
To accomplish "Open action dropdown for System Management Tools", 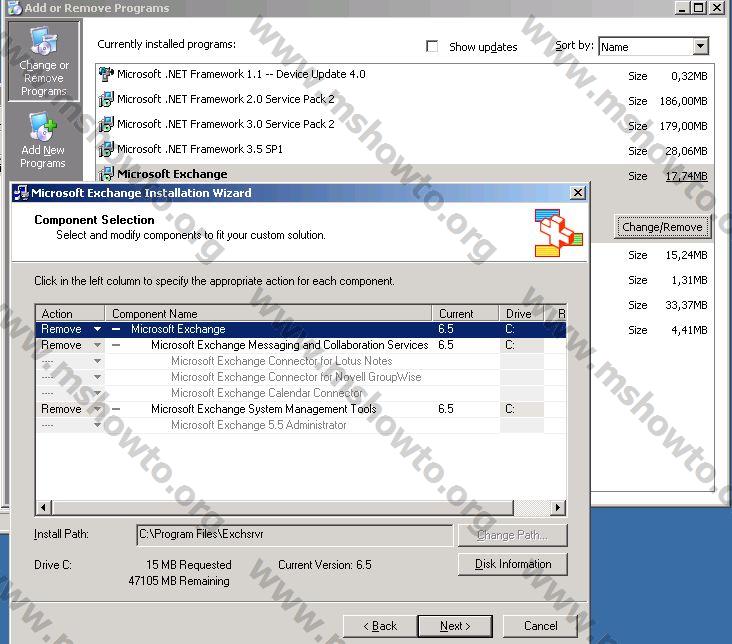I will pos(97,409).
